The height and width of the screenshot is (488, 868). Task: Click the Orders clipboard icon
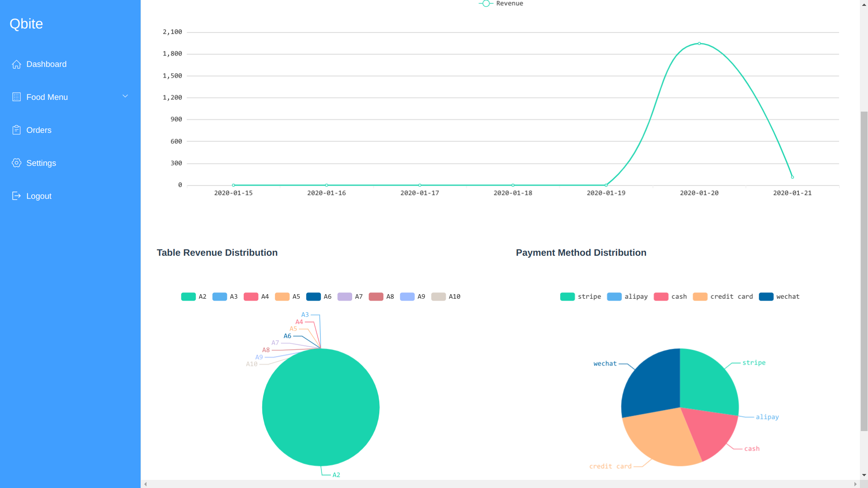pos(17,130)
